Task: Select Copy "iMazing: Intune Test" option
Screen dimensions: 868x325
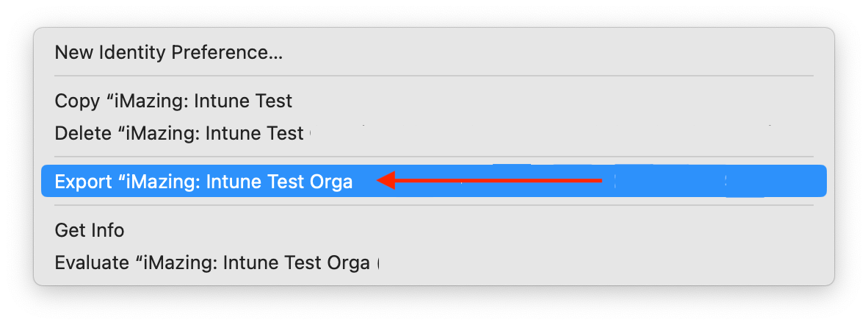Action: pos(173,101)
